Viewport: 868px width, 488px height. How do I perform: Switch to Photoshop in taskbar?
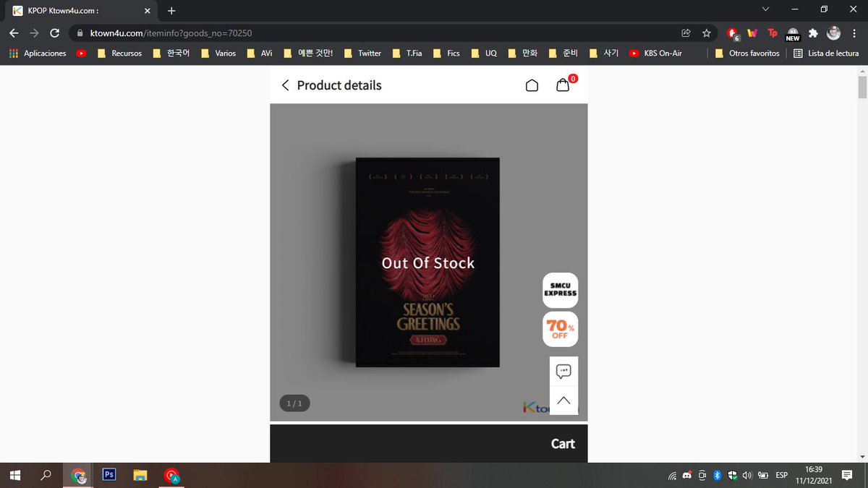(109, 475)
